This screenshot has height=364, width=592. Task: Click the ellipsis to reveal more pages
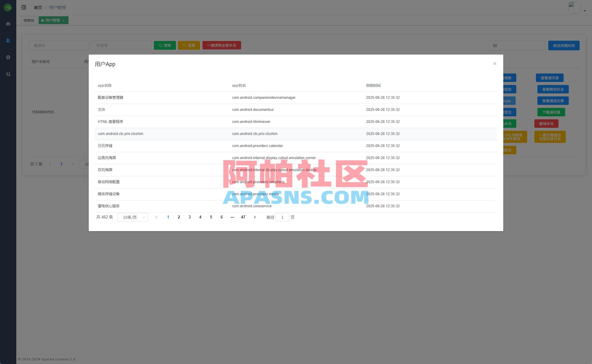coord(232,217)
